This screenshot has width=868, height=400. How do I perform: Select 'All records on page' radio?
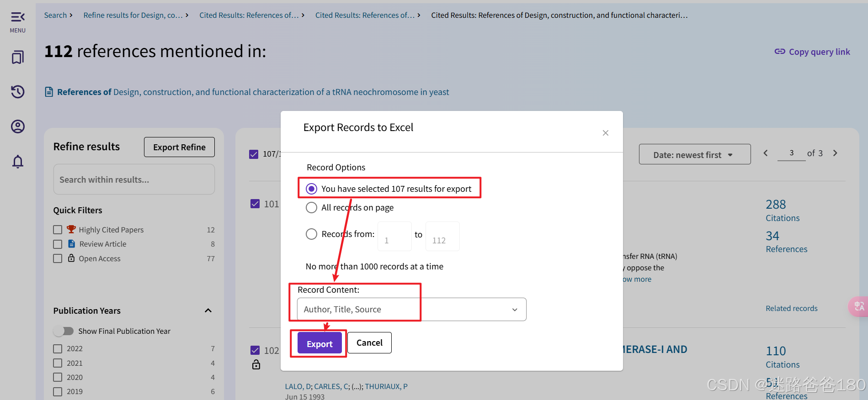[311, 208]
